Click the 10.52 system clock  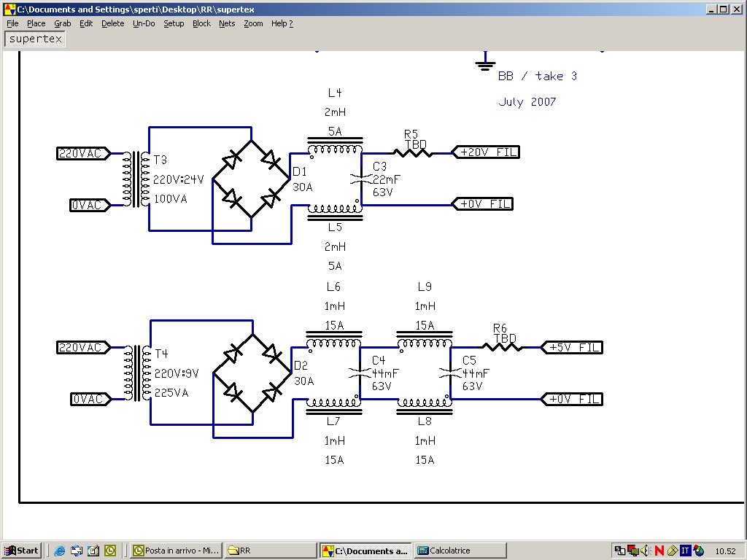tap(725, 551)
